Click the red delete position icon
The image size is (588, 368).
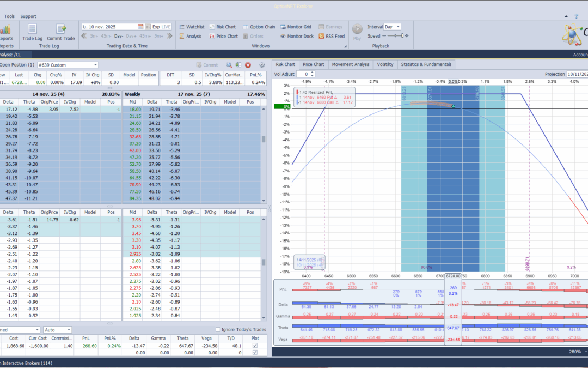point(248,65)
